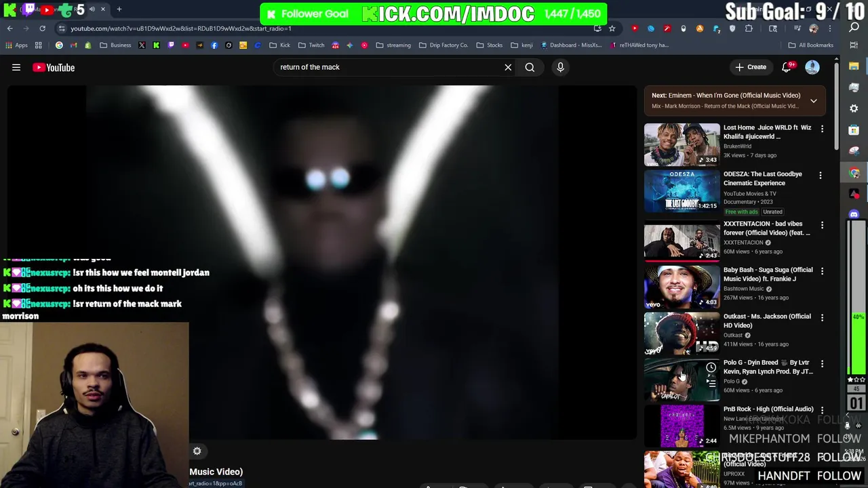868x488 pixels.
Task: Click the video player settings gear
Action: [197, 451]
